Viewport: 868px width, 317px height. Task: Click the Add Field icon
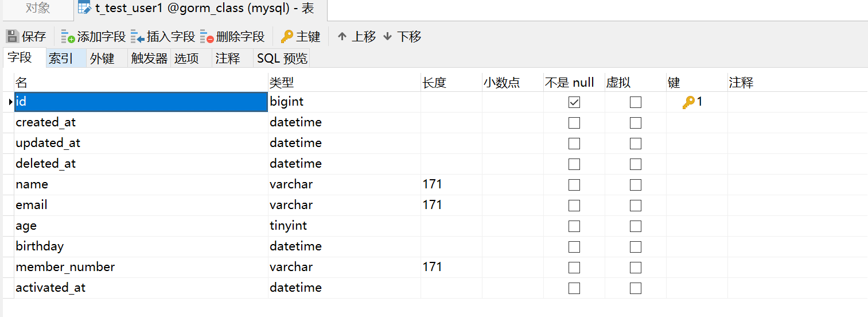point(68,37)
